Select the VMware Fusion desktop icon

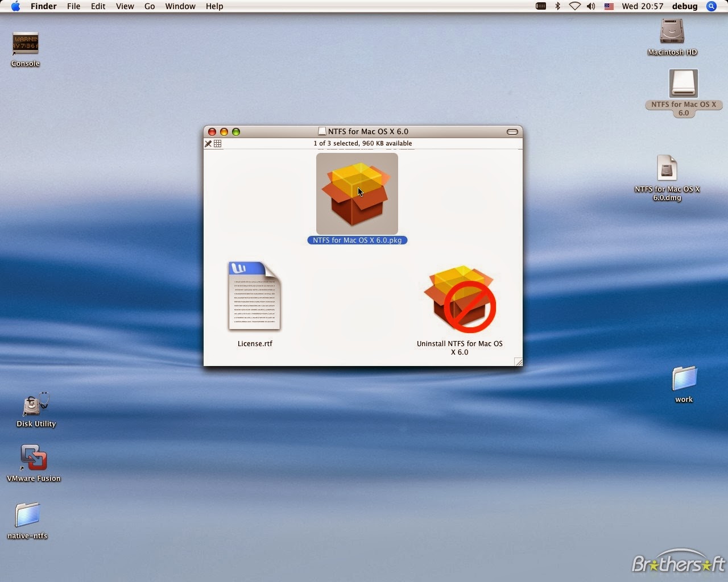[34, 458]
